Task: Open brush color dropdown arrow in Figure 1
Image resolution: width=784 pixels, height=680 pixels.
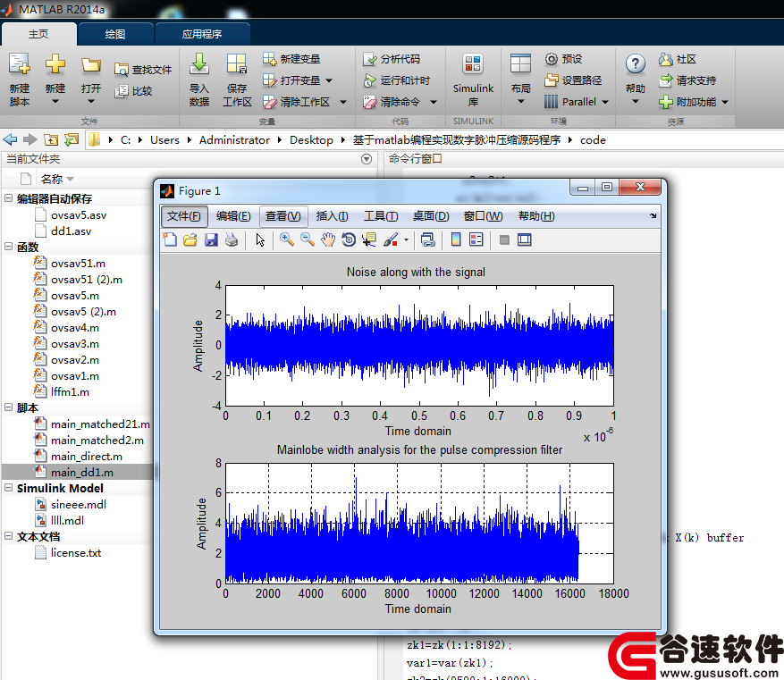Action: (x=406, y=239)
